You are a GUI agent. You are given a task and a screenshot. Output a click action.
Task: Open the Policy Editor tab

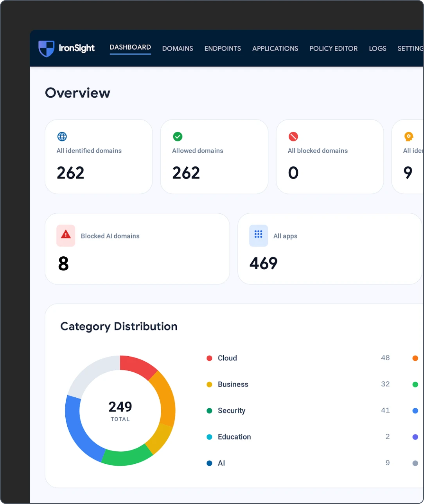333,48
